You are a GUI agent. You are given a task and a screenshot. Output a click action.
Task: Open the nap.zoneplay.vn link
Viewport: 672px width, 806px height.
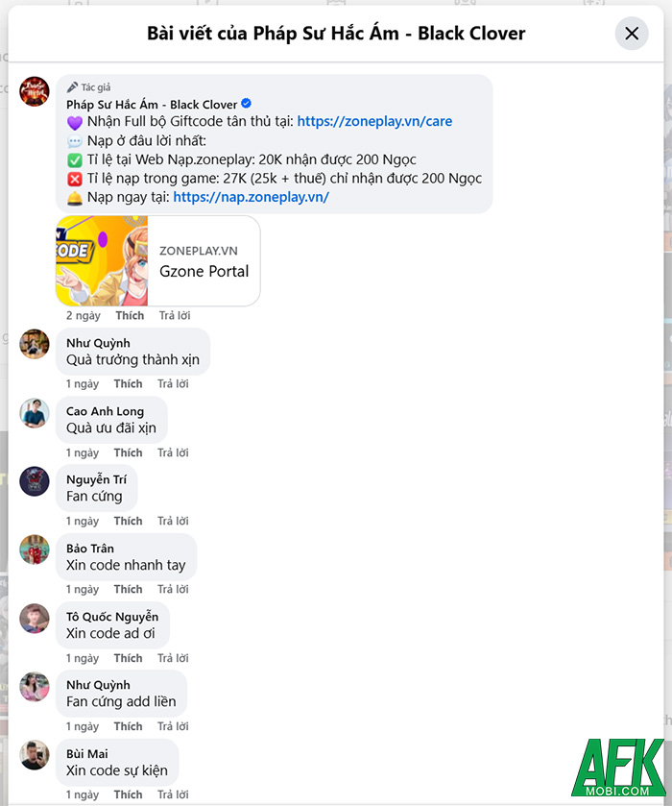click(x=251, y=197)
